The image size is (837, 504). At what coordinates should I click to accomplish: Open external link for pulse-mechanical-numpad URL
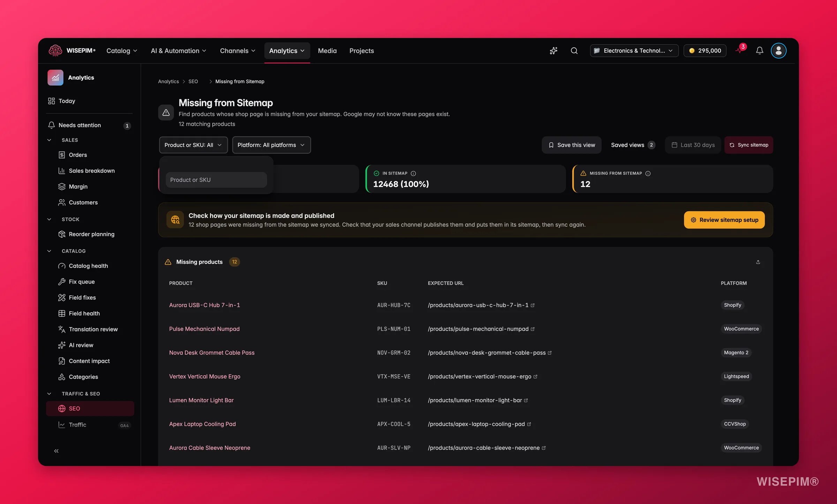[533, 329]
